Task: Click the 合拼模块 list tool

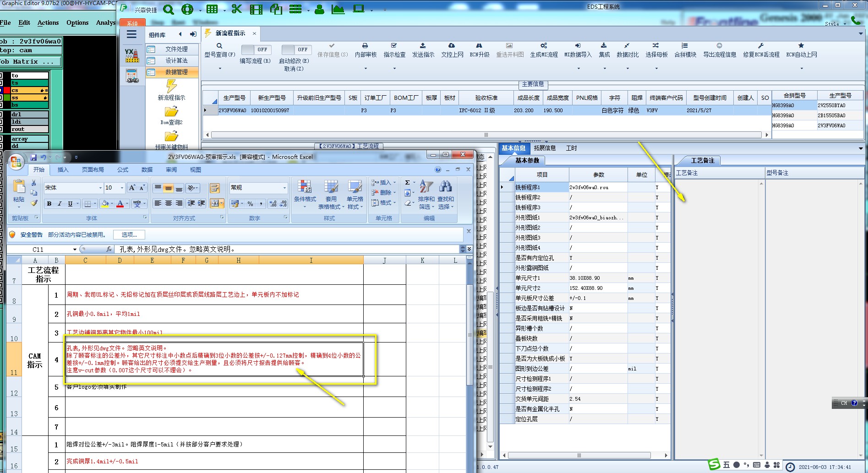Action: coord(685,50)
